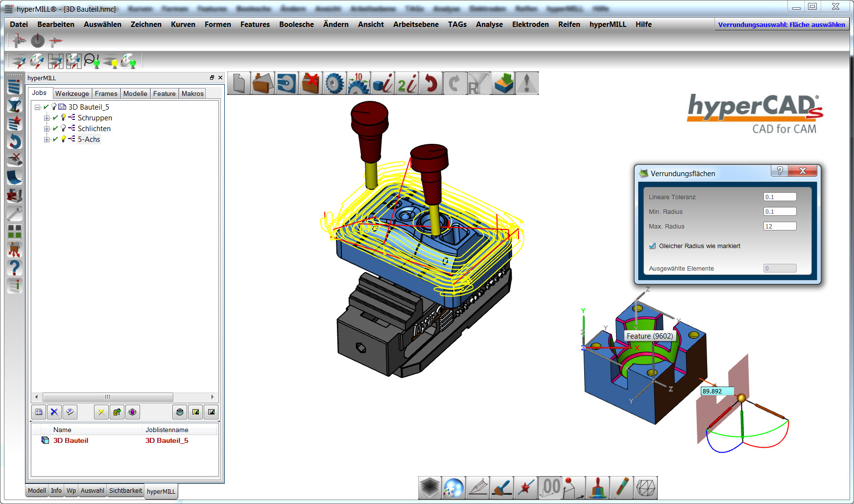Open settings via the blue gear icon
This screenshot has width=854, height=504.
pyautogui.click(x=335, y=83)
